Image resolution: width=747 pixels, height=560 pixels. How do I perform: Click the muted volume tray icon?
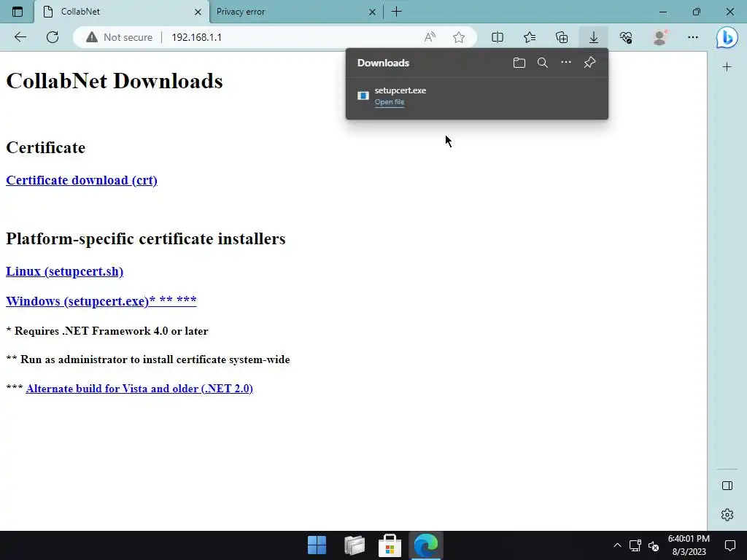coord(654,545)
